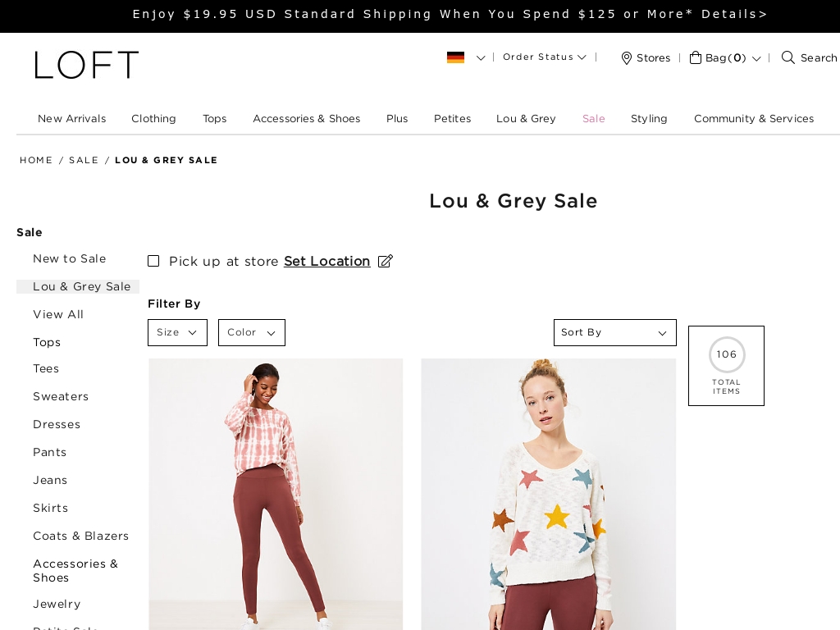Select Sweaters in the sidebar
Viewport: 840px width, 630px height.
(61, 396)
